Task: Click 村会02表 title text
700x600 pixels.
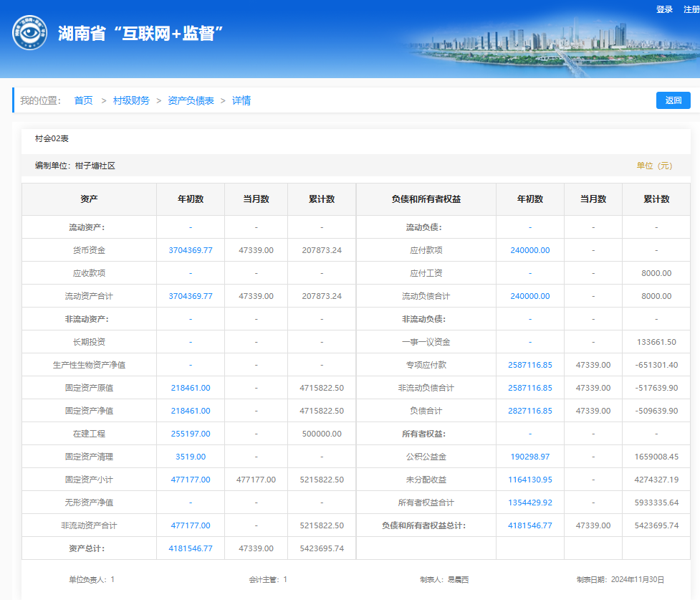Action: (x=52, y=138)
